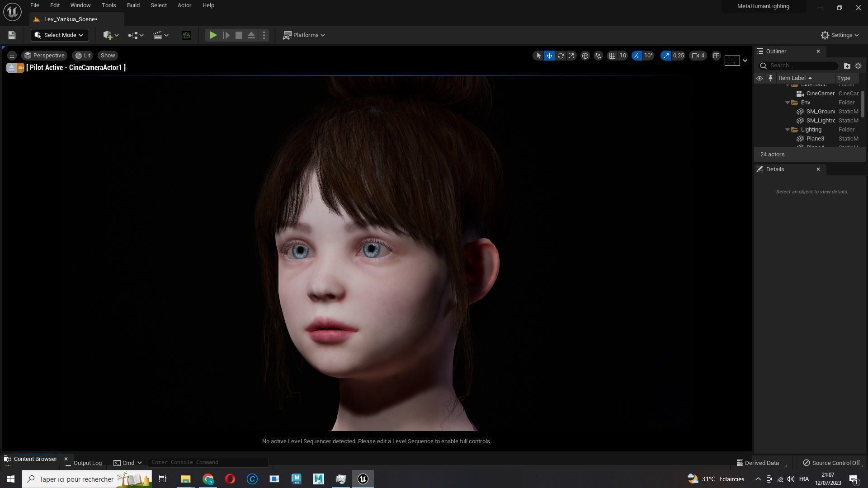Open the File menu
Viewport: 868px width, 488px height.
(34, 5)
